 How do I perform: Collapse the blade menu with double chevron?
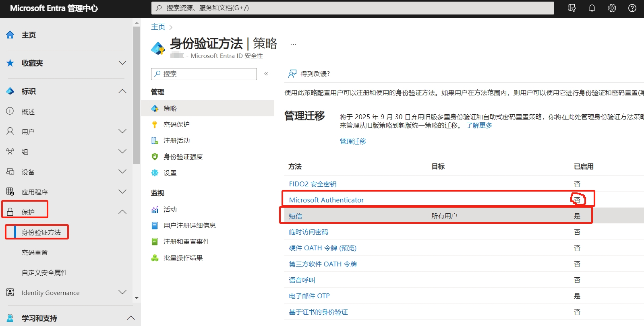[x=266, y=74]
